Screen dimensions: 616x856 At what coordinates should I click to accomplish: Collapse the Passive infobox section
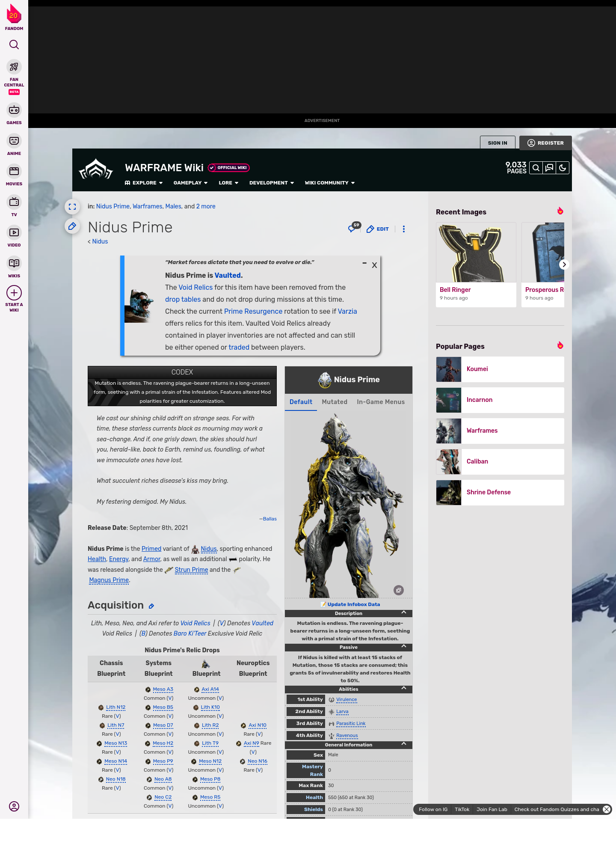click(404, 647)
